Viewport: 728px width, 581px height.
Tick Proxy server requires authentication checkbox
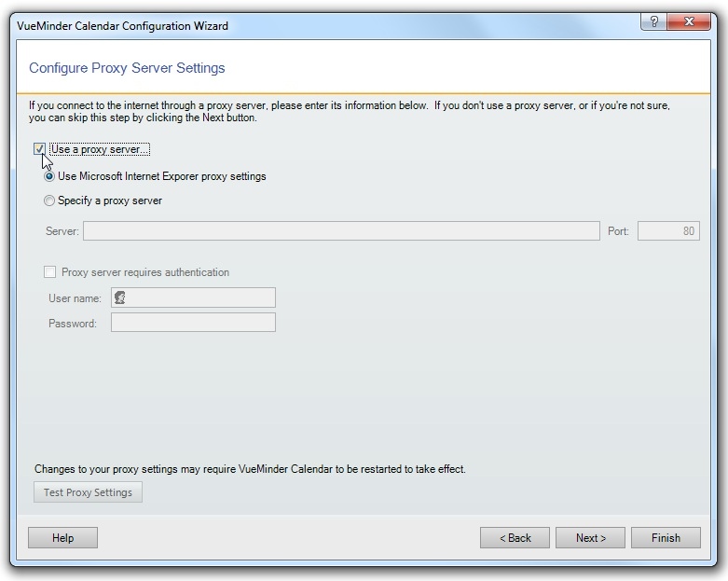point(49,272)
